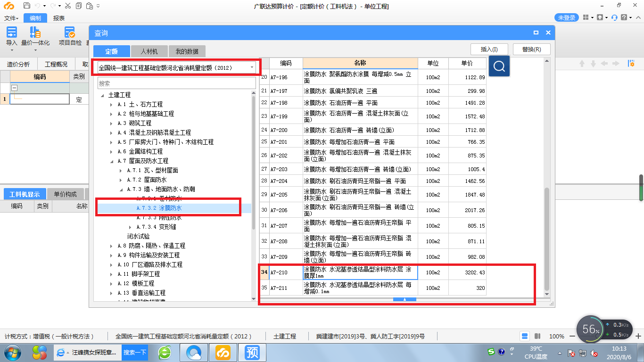Switch to 单价构成 bottom tab

[65, 194]
